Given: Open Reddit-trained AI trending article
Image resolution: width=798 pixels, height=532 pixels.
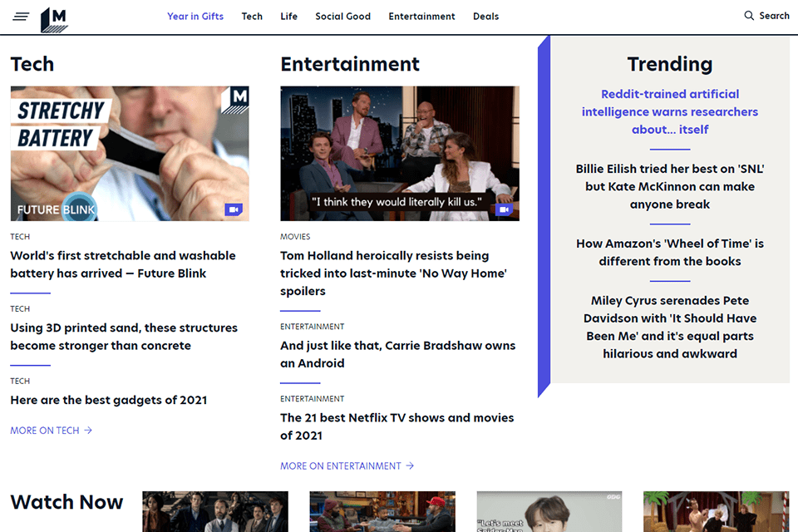Looking at the screenshot, I should pos(670,112).
